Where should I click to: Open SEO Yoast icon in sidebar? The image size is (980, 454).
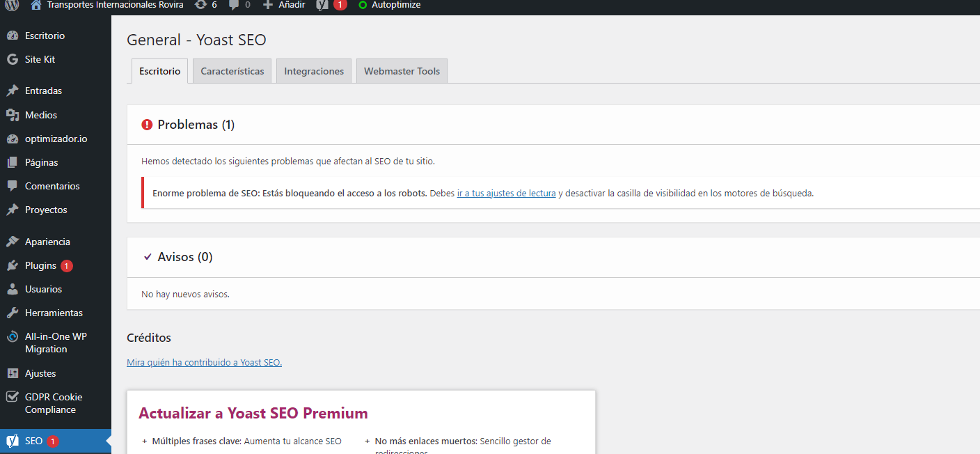point(12,441)
